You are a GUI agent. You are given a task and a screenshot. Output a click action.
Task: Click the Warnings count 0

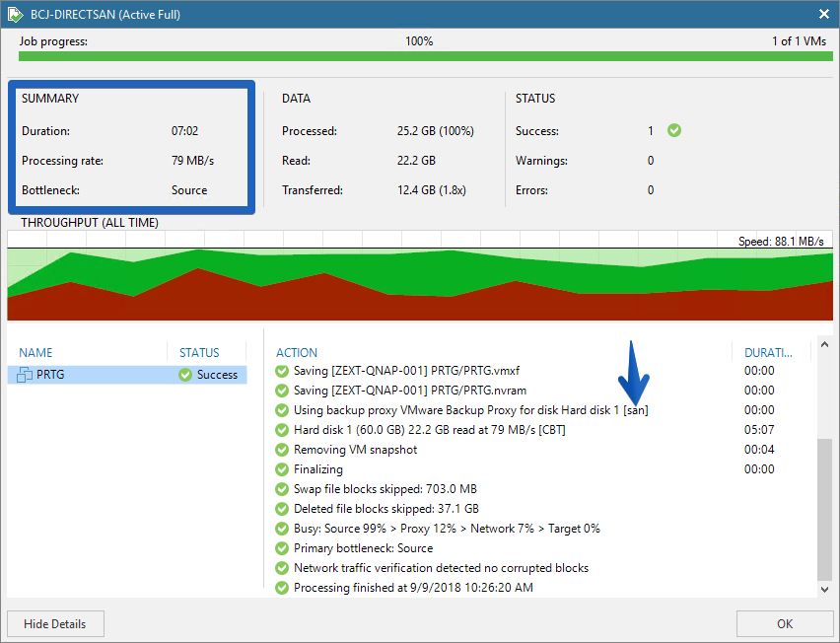[x=651, y=161]
